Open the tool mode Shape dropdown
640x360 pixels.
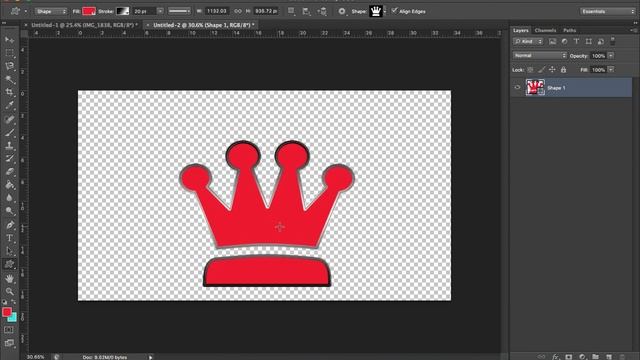pyautogui.click(x=51, y=11)
